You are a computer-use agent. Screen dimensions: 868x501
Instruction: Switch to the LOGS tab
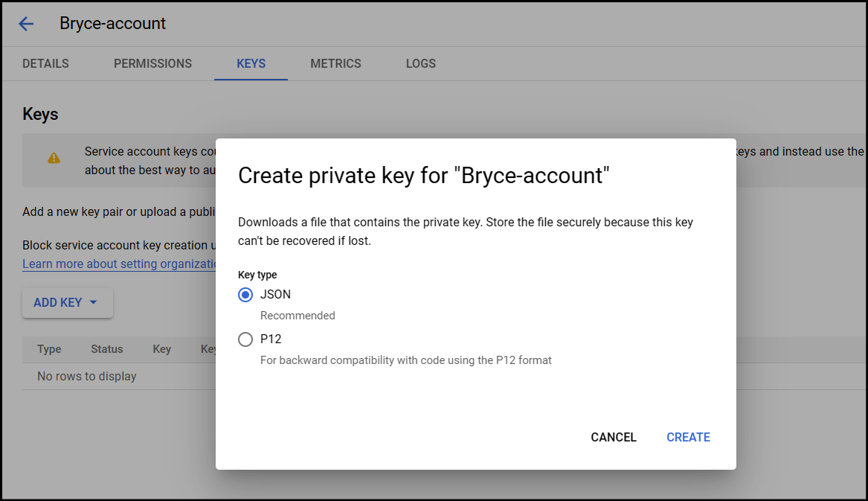click(420, 63)
